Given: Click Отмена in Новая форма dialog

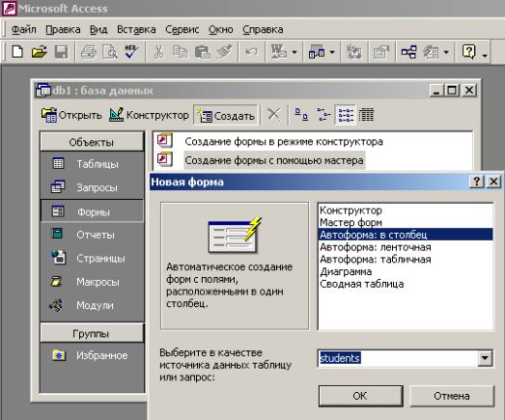Looking at the screenshot, I should [452, 396].
